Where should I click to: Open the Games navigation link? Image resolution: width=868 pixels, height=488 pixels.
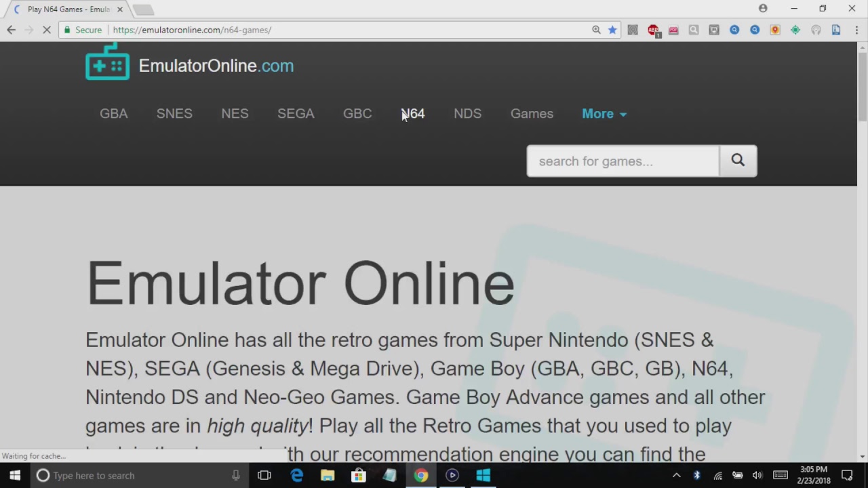pos(532,114)
